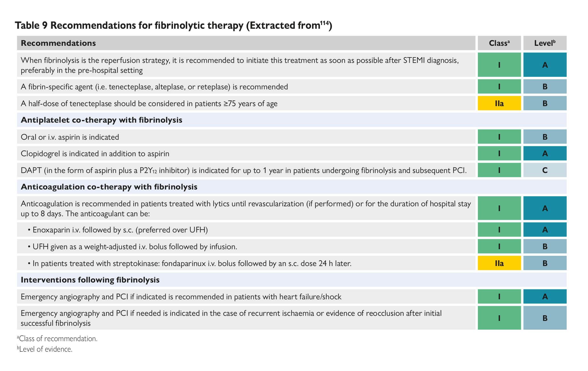Click the Class column header
Image resolution: width=588 pixels, height=371 pixels.
[x=499, y=43]
